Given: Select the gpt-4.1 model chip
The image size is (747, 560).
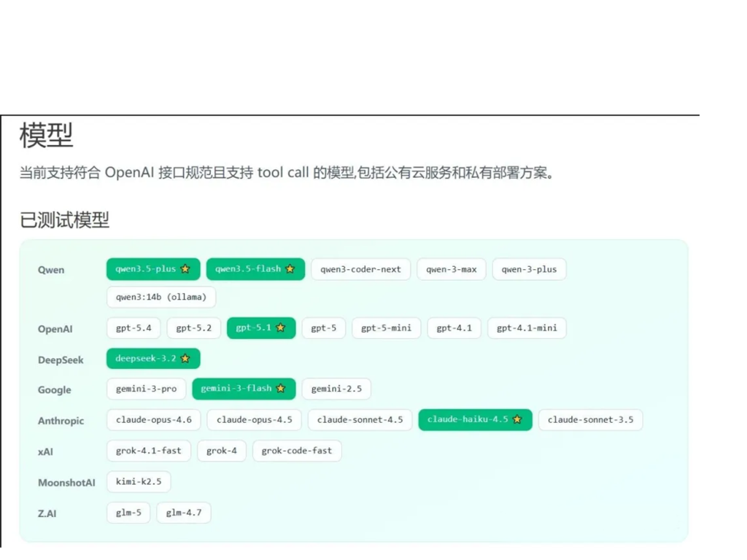Looking at the screenshot, I should [454, 327].
